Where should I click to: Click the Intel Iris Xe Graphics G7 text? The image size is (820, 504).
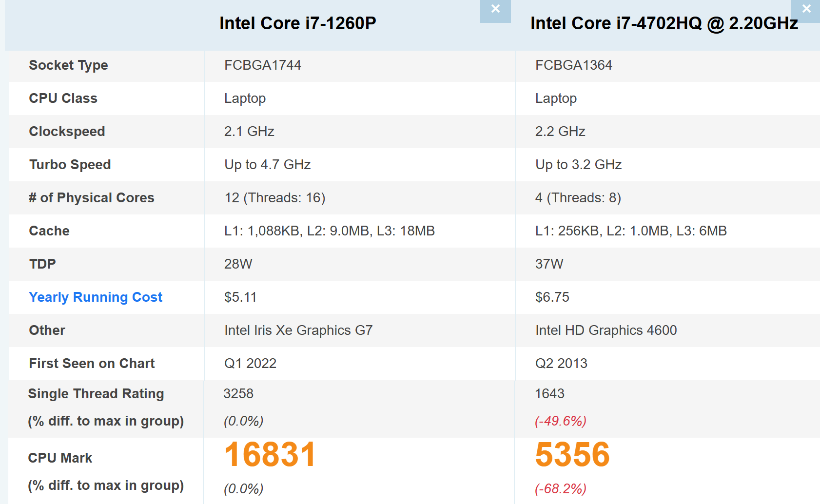tap(298, 330)
